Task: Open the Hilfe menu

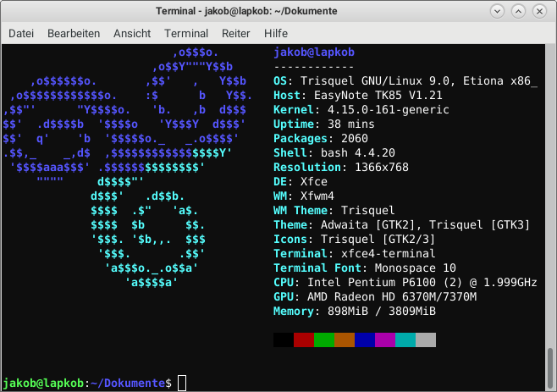Action: [x=276, y=33]
